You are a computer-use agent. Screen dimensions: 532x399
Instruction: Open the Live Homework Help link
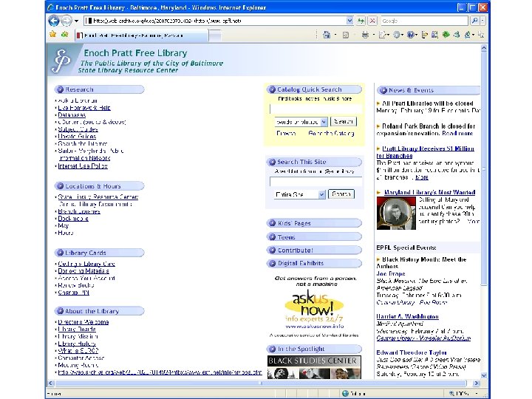pos(84,108)
